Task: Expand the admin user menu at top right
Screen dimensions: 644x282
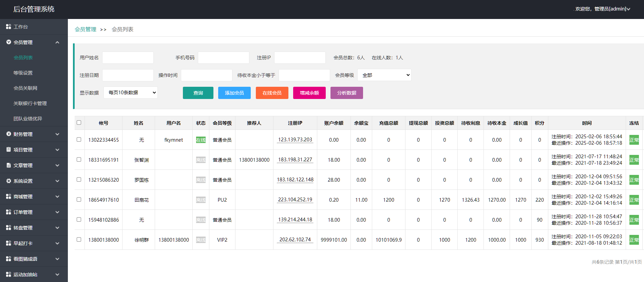Action: [603, 9]
